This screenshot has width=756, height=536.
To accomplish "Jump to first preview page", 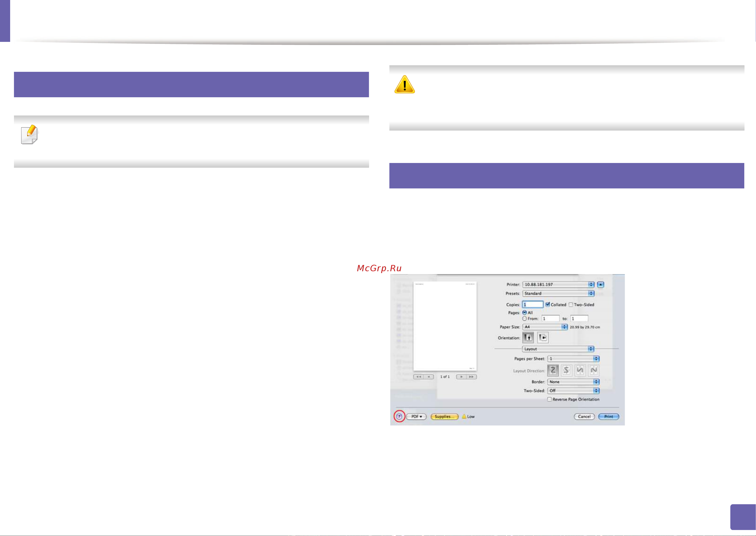I will pos(419,377).
